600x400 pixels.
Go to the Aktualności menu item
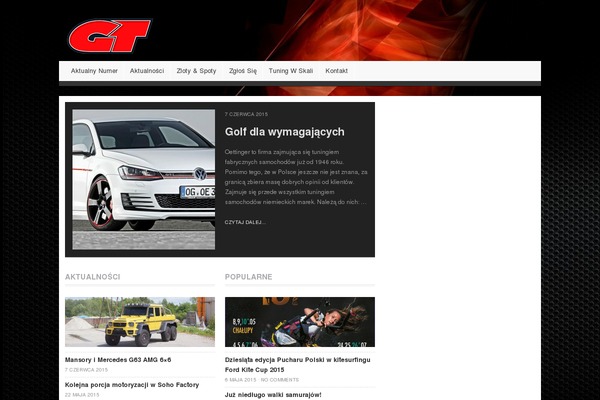[147, 71]
